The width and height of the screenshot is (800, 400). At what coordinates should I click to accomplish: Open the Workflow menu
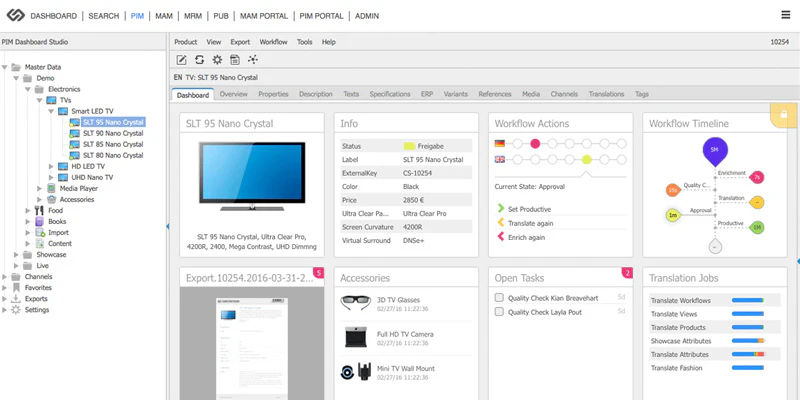pos(273,42)
